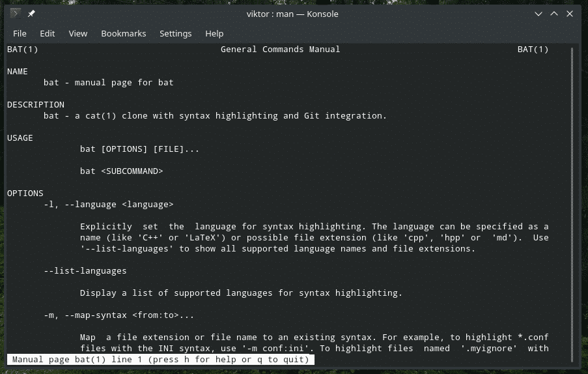
Task: Click the OPTIONS section heading
Action: point(25,193)
